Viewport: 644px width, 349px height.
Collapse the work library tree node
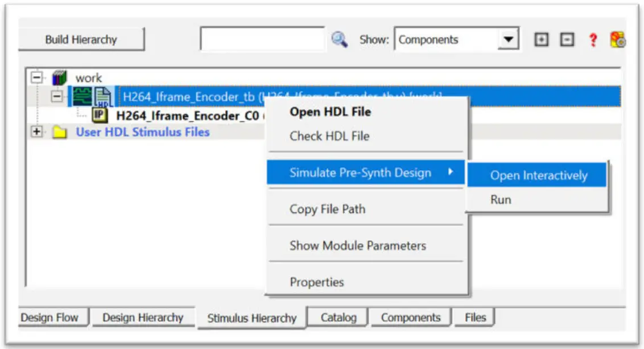[x=37, y=78]
